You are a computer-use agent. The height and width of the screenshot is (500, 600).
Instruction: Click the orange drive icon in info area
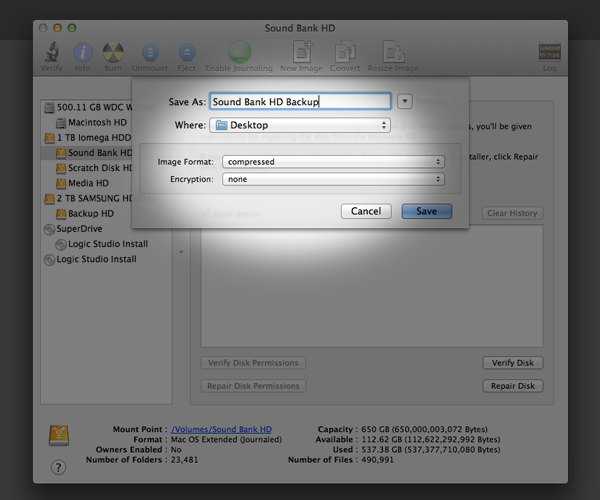(59, 436)
